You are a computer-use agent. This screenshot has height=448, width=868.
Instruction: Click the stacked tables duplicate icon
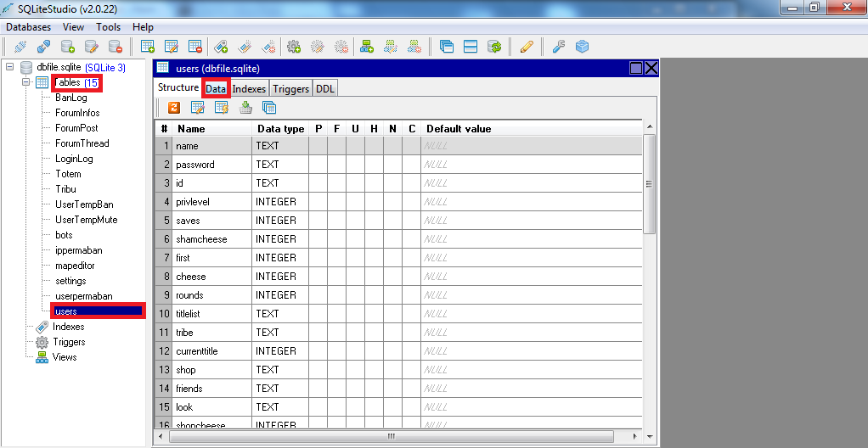click(269, 108)
